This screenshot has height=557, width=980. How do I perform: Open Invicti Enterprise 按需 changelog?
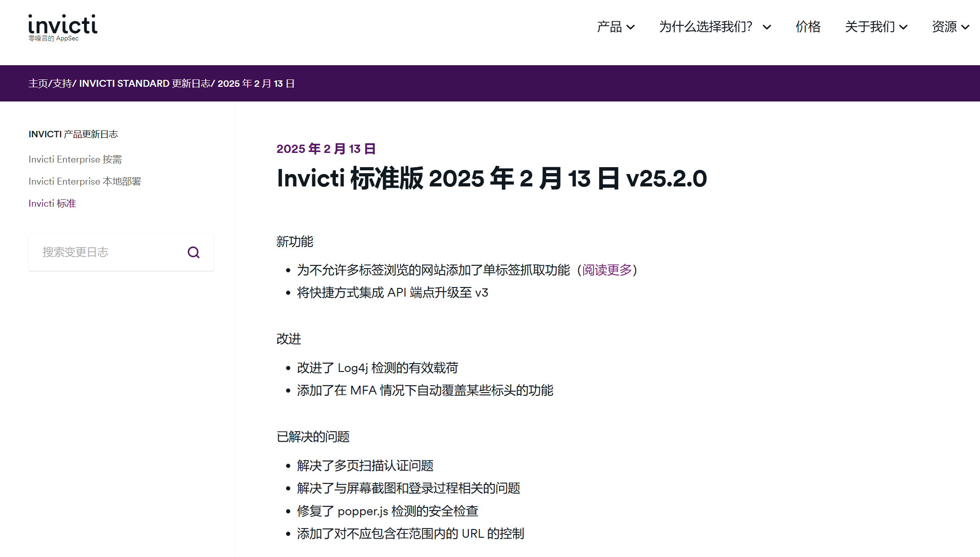pos(75,159)
